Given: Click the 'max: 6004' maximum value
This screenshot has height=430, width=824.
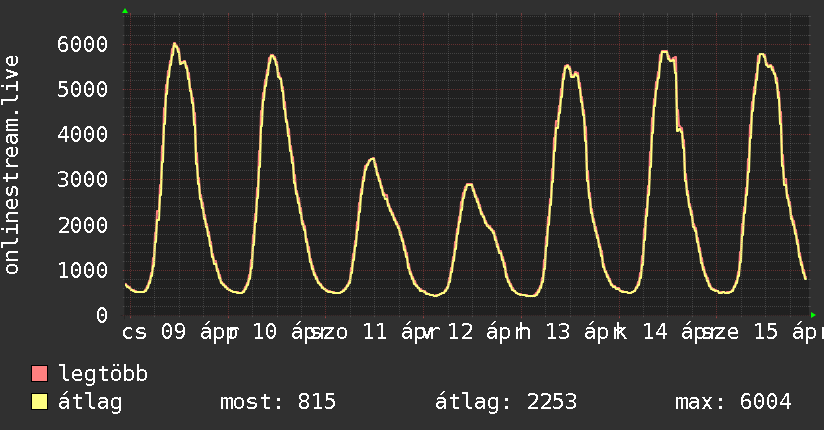Looking at the screenshot, I should [x=733, y=402].
